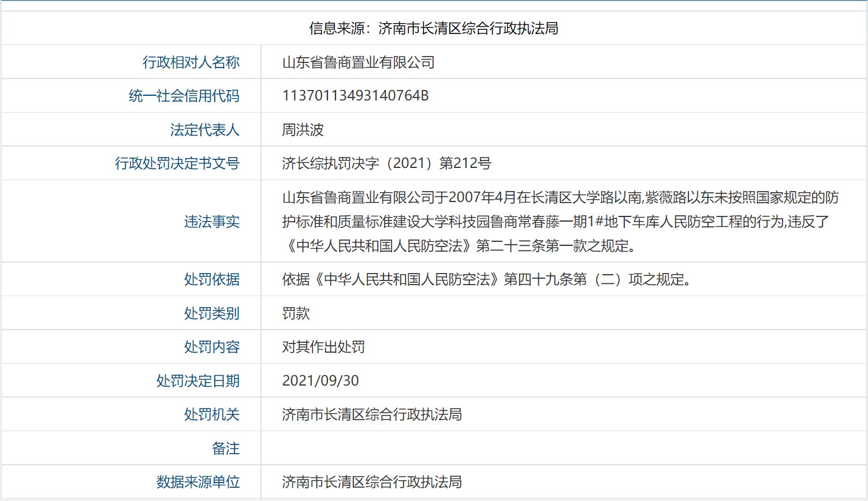The image size is (868, 501).
Task: Select the '处罚内容' label
Action: coord(212,347)
